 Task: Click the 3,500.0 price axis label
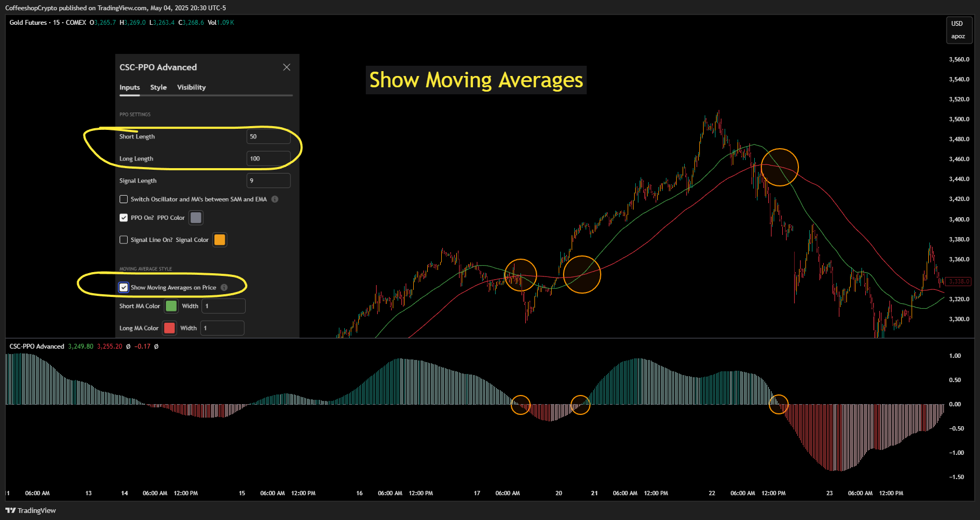[x=959, y=119]
